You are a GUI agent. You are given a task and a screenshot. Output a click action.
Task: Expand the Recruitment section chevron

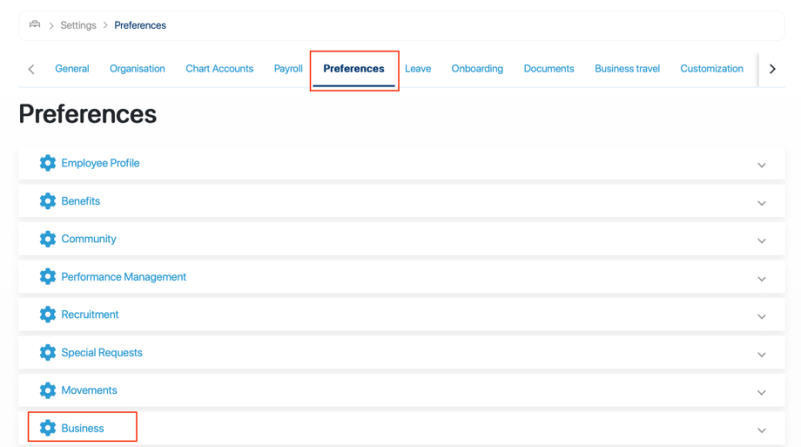tap(762, 316)
